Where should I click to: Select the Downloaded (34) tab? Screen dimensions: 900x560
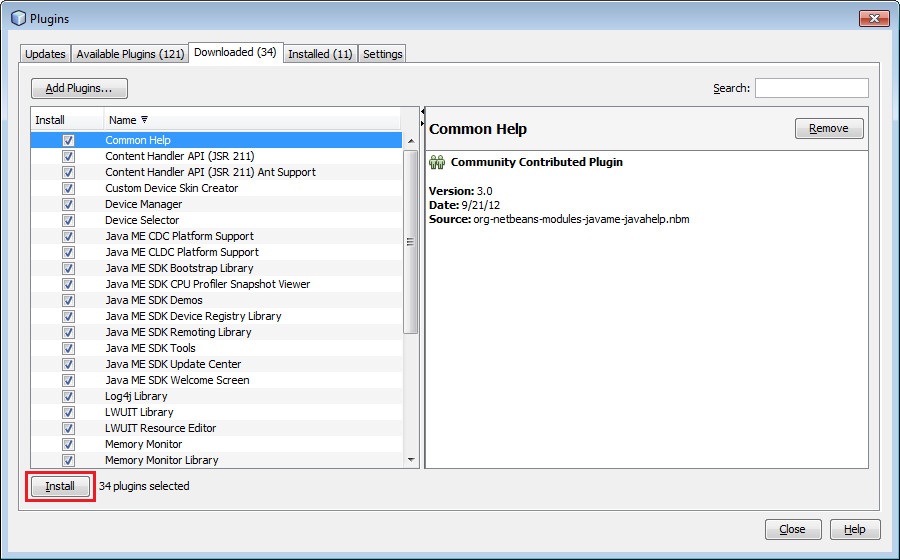click(235, 52)
